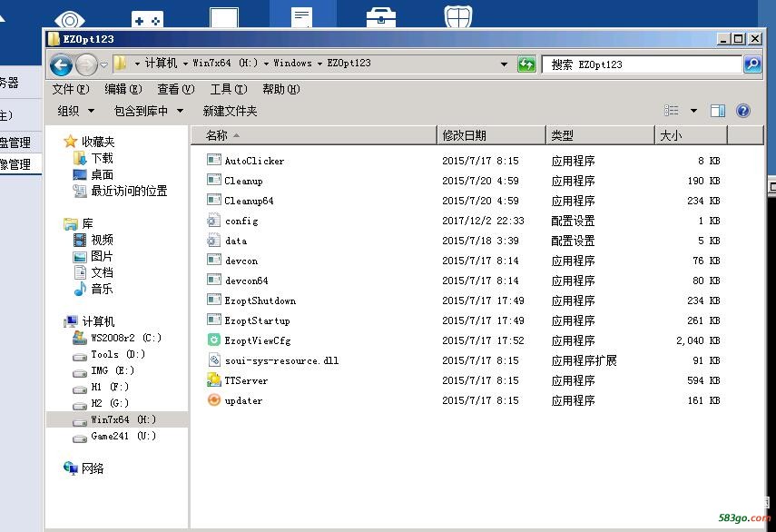This screenshot has height=532, width=776.
Task: Select the AutoClicker application icon
Action: pyautogui.click(x=214, y=160)
